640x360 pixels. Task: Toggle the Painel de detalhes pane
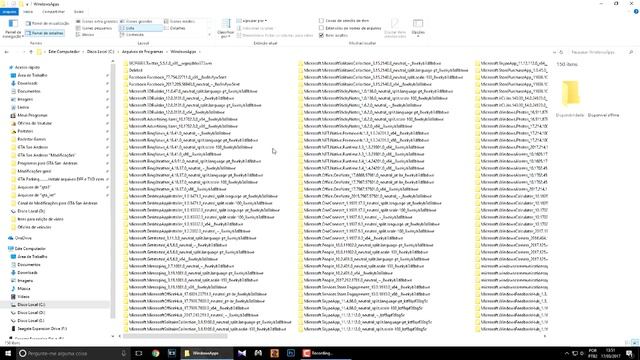[x=45, y=33]
